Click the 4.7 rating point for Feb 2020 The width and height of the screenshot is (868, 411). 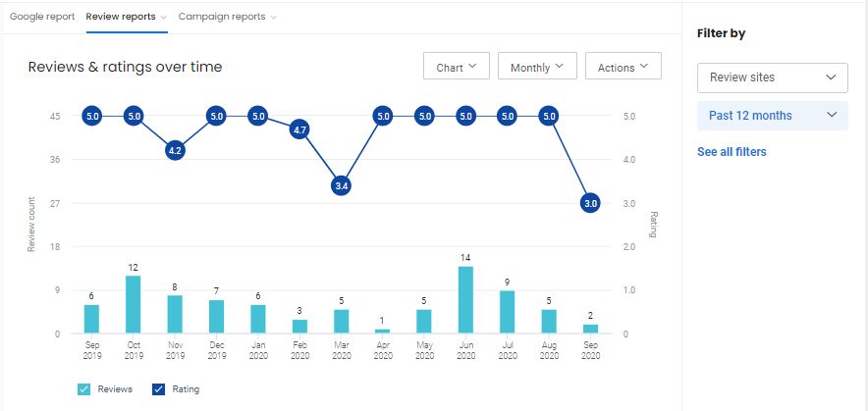(x=299, y=129)
